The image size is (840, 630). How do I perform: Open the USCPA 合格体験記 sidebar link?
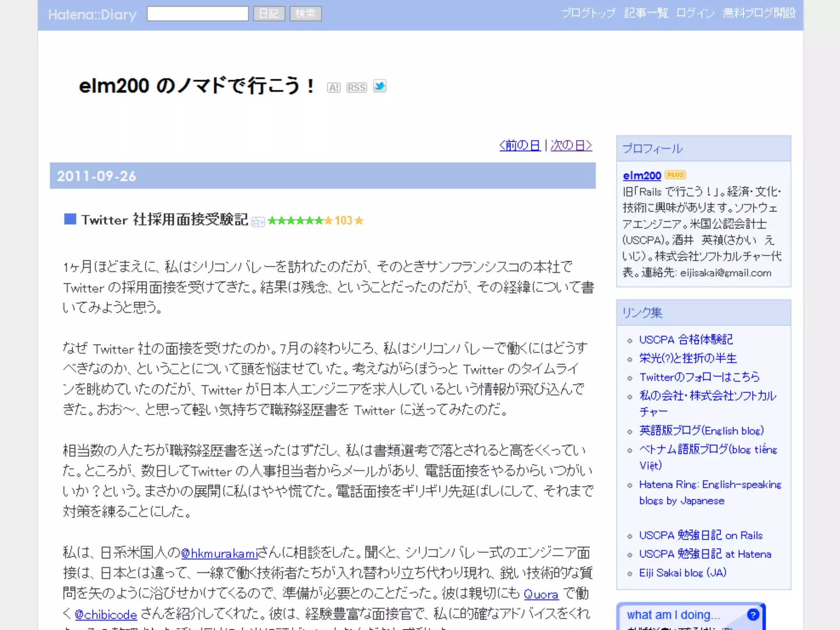686,340
